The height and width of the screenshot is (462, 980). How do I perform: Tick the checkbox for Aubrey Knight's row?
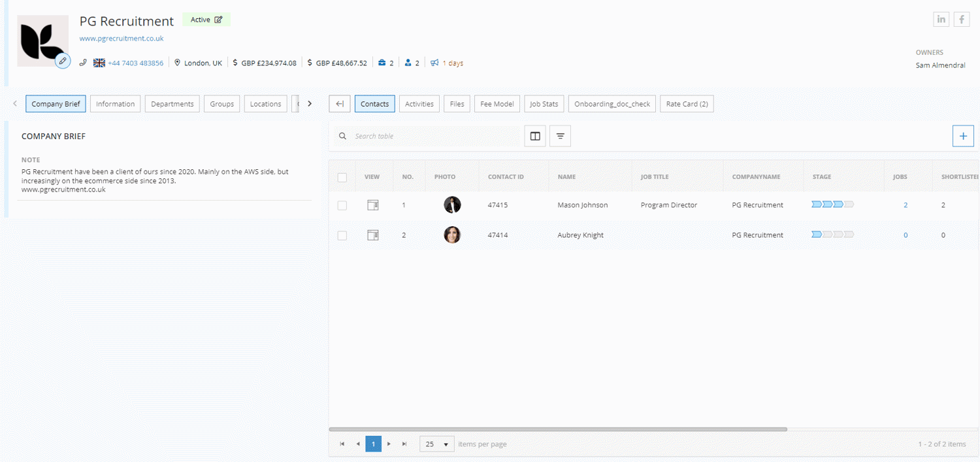coord(342,235)
